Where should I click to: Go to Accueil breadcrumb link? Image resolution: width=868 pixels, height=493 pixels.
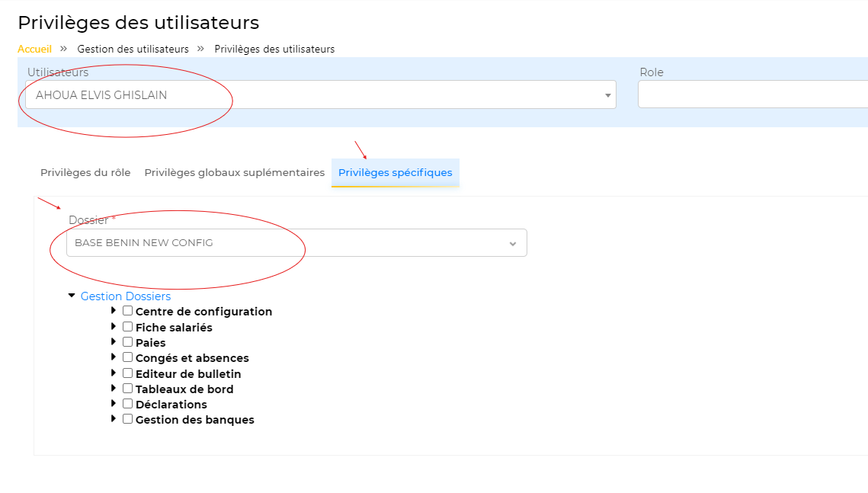[x=34, y=49]
